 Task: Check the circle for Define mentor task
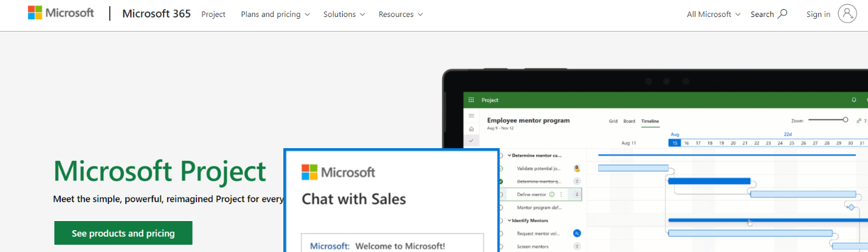click(500, 194)
